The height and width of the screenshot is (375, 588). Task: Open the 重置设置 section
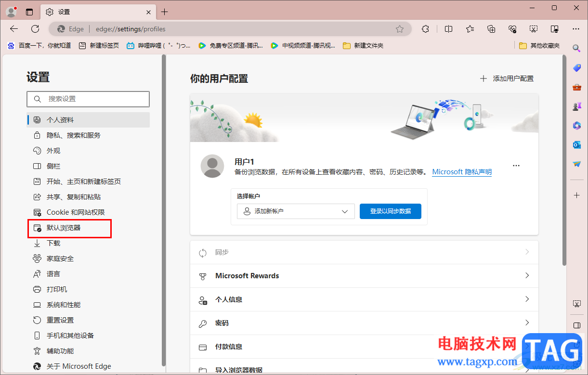pos(88,320)
